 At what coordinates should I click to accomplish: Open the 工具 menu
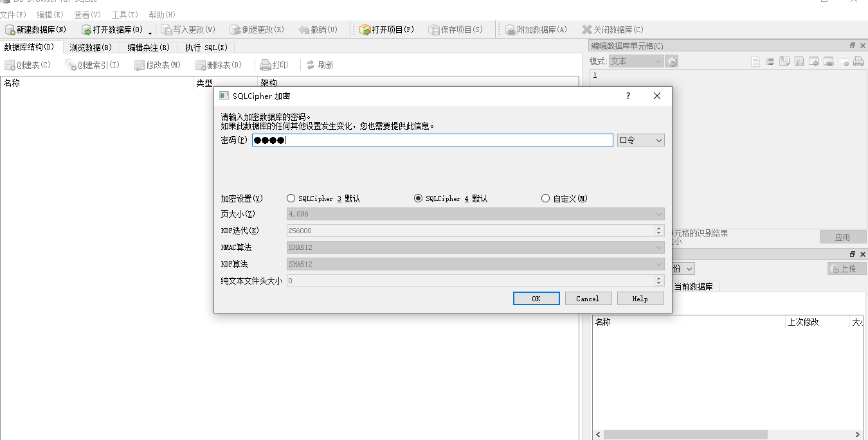click(x=125, y=14)
